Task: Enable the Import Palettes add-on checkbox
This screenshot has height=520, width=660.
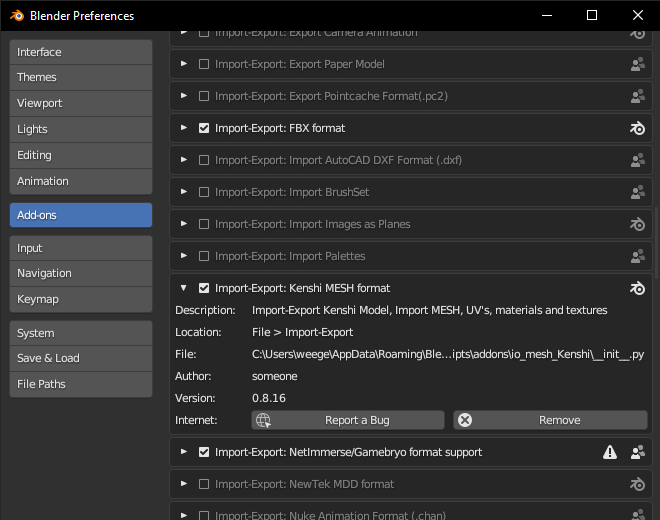Action: pyautogui.click(x=204, y=256)
